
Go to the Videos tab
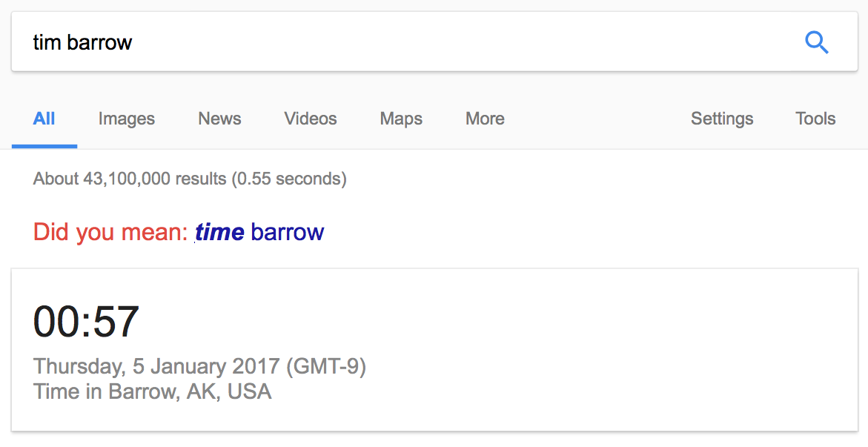pos(311,119)
